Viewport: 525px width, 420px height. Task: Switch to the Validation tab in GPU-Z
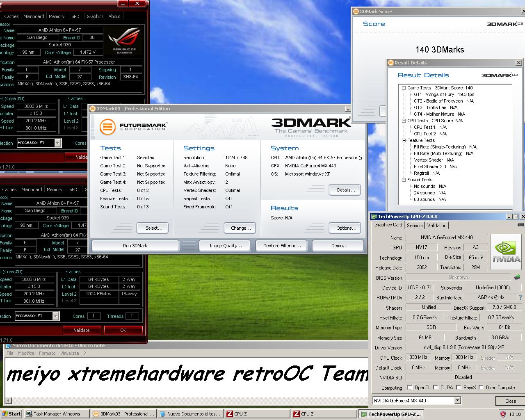tap(437, 226)
